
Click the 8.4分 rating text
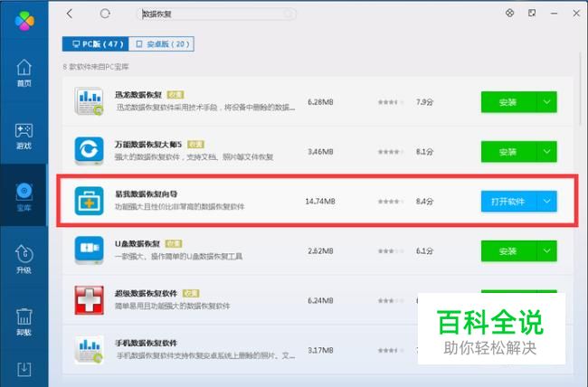(x=424, y=202)
